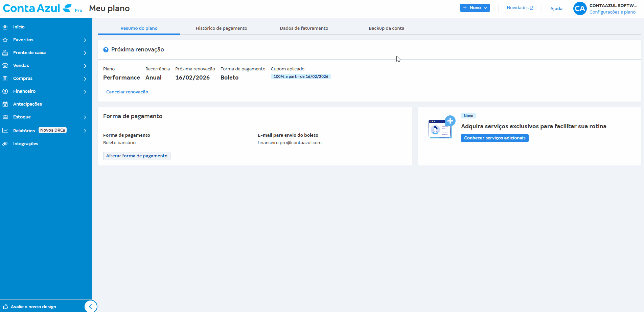Click the Início home icon

pyautogui.click(x=5, y=27)
